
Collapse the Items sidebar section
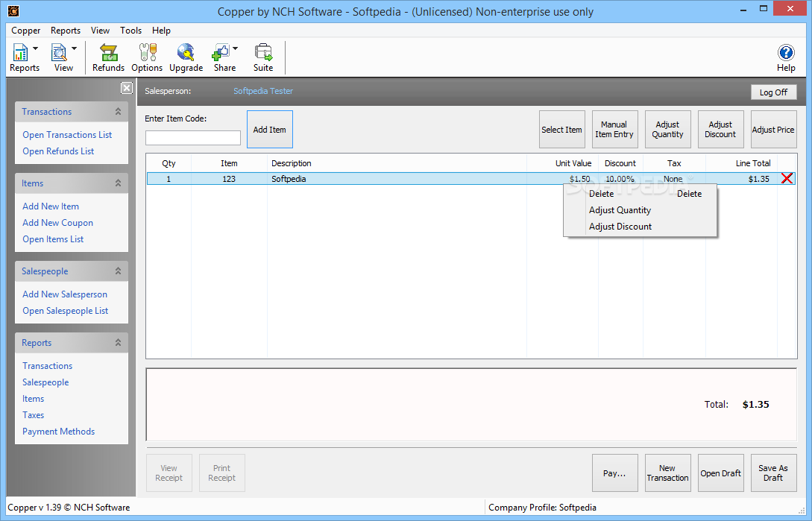[x=118, y=183]
